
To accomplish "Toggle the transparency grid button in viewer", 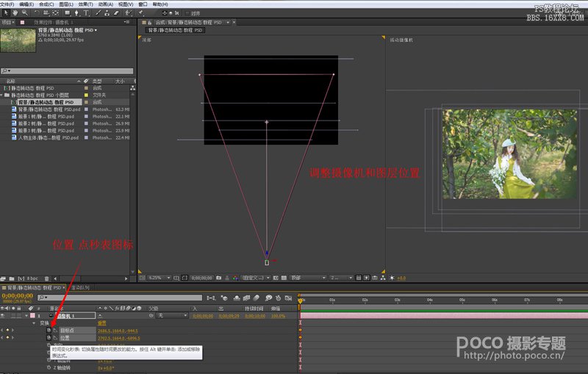I will click(x=284, y=278).
